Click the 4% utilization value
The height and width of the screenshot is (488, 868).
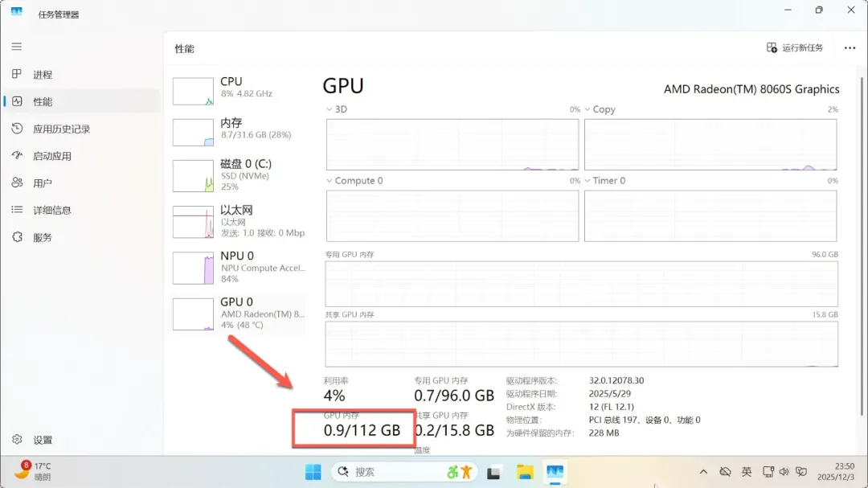click(334, 396)
